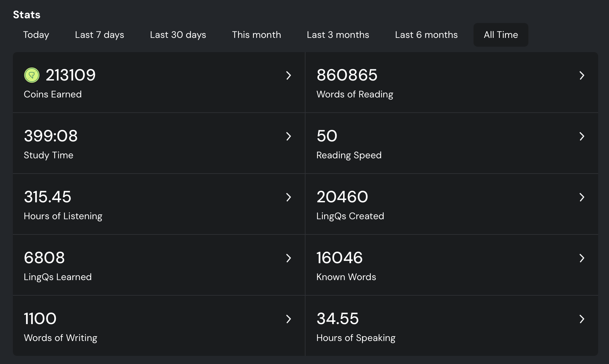Click the 213109 coins value
Image resolution: width=609 pixels, height=364 pixels.
[71, 75]
